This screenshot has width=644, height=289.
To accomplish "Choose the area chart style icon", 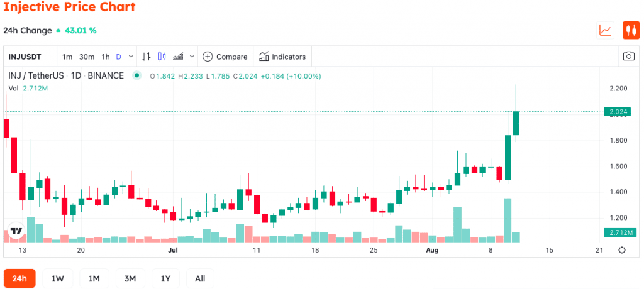I will [178, 57].
